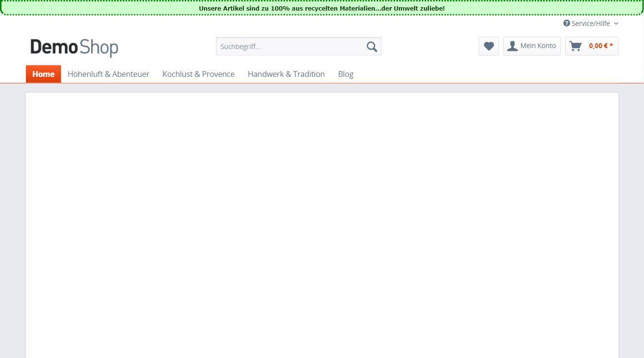Image resolution: width=644 pixels, height=358 pixels.
Task: Click the cart total 0,00 € *
Action: (601, 46)
